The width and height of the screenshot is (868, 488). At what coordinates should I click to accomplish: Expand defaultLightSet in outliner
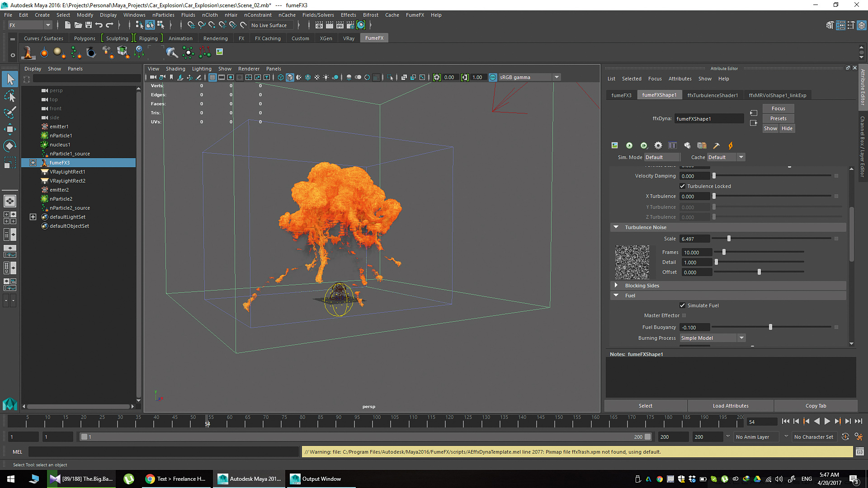click(x=33, y=217)
